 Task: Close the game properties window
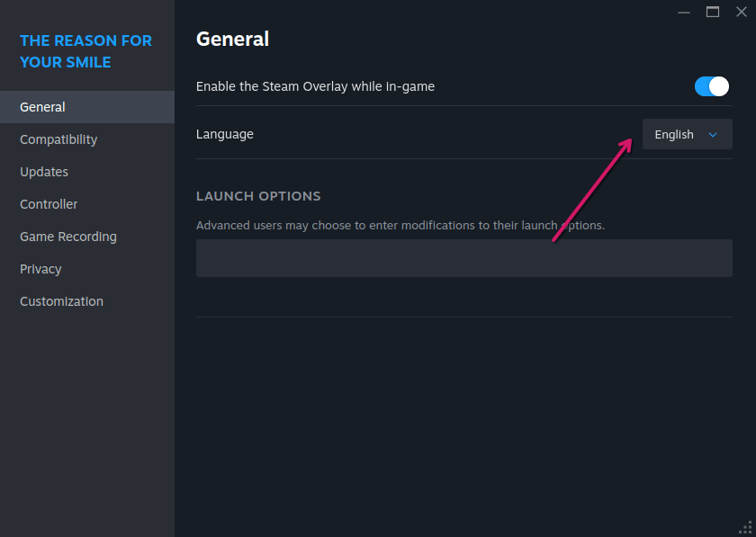pos(742,12)
